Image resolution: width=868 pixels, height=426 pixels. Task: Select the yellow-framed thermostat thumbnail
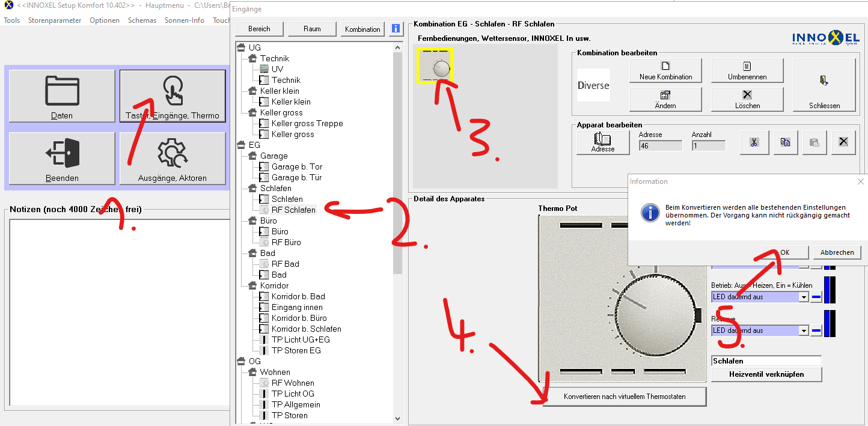(434, 65)
